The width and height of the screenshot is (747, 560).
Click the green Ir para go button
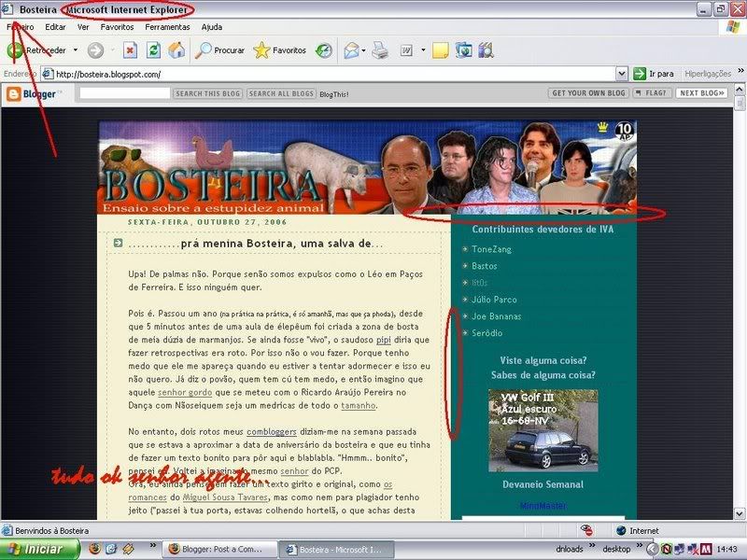[653, 74]
